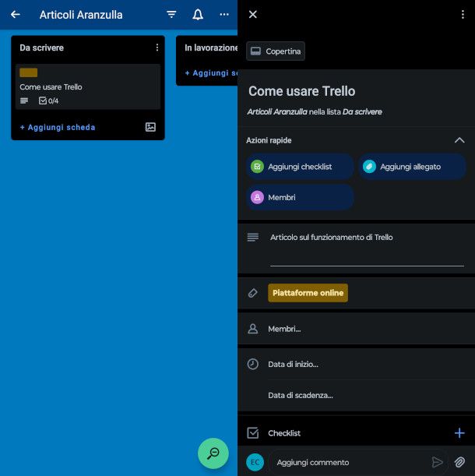Add card from image icon
The height and width of the screenshot is (476, 475).
tap(150, 127)
